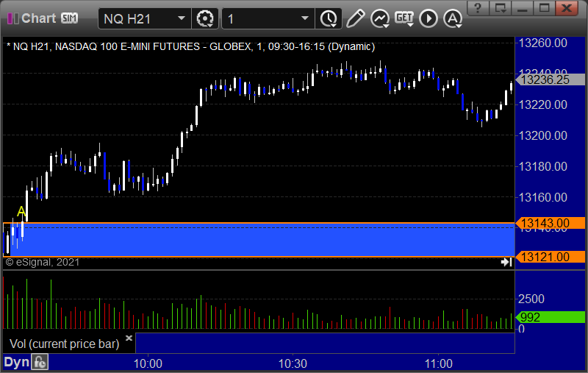Click the current price 13236.25 label

coord(550,79)
